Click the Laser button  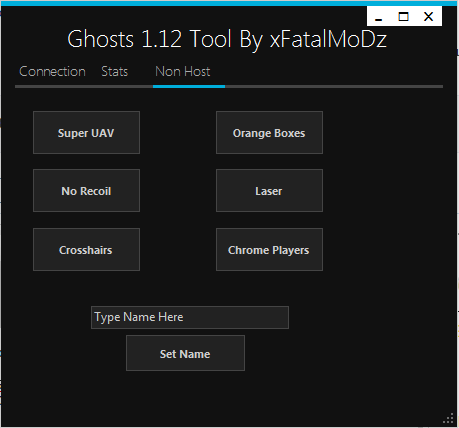[269, 191]
